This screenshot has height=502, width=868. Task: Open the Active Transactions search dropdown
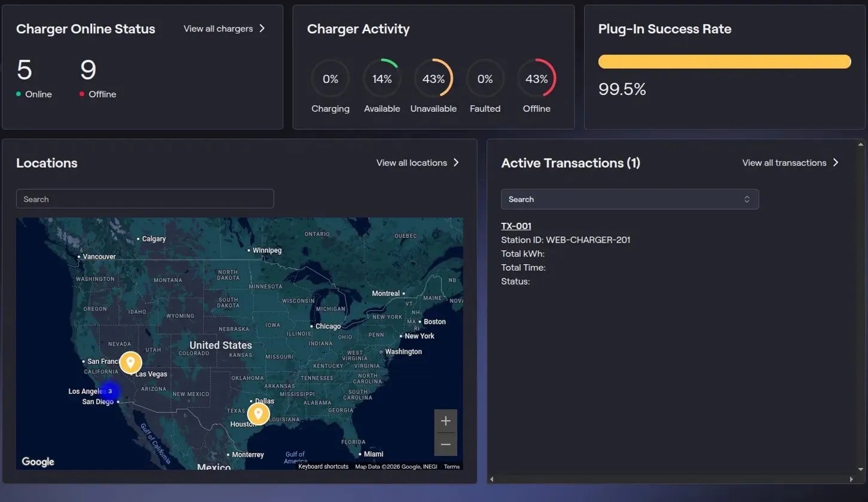tap(630, 200)
